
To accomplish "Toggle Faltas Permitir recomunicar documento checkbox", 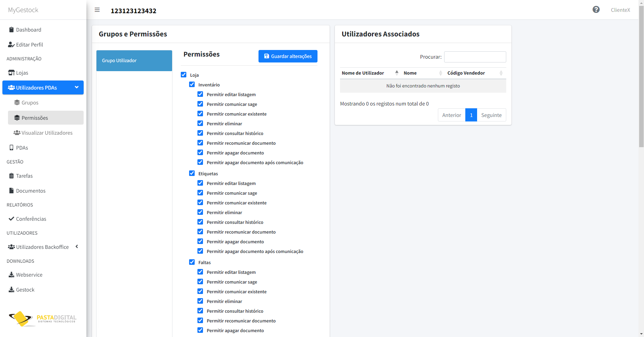I will 200,320.
